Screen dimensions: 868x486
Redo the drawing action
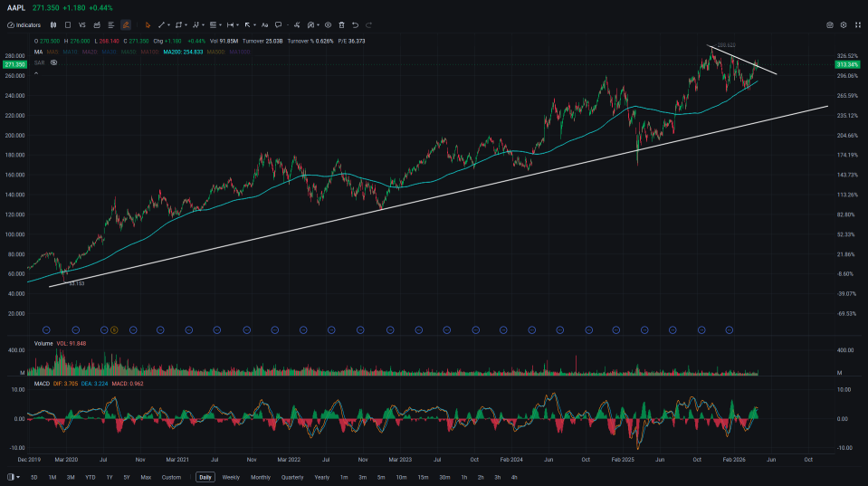[368, 25]
